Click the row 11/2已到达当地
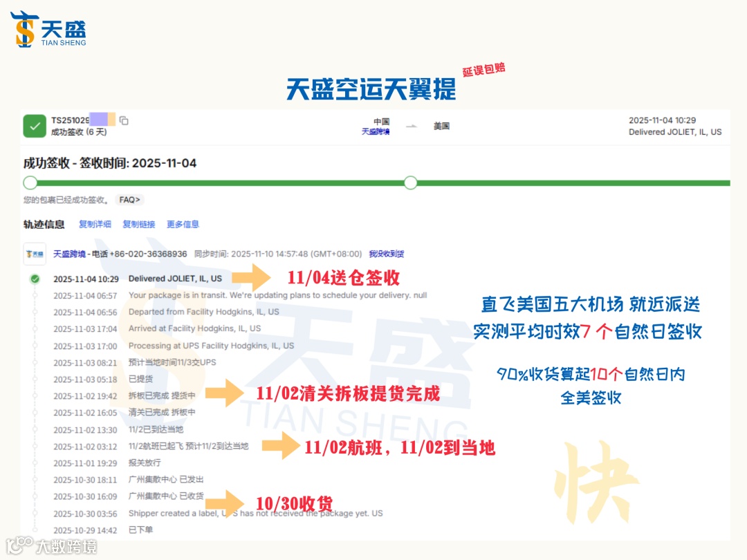This screenshot has width=747, height=560. [118, 429]
